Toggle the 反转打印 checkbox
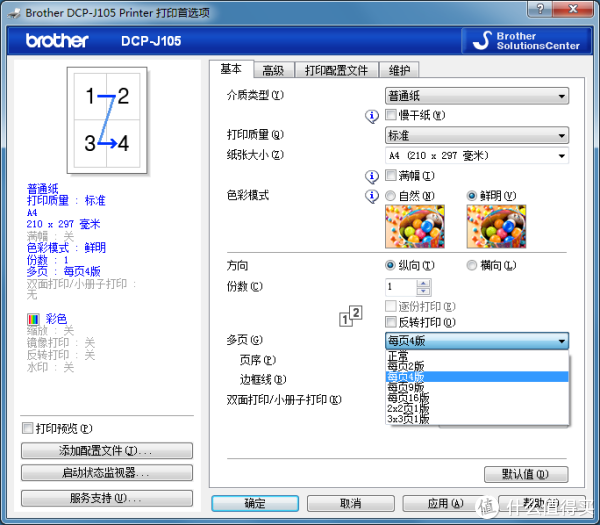The image size is (600, 525). [x=391, y=322]
